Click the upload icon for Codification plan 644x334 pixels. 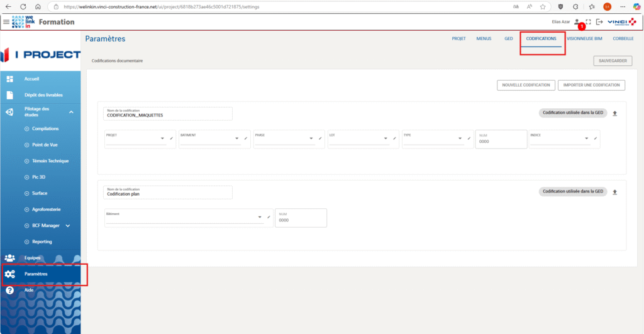[614, 192]
